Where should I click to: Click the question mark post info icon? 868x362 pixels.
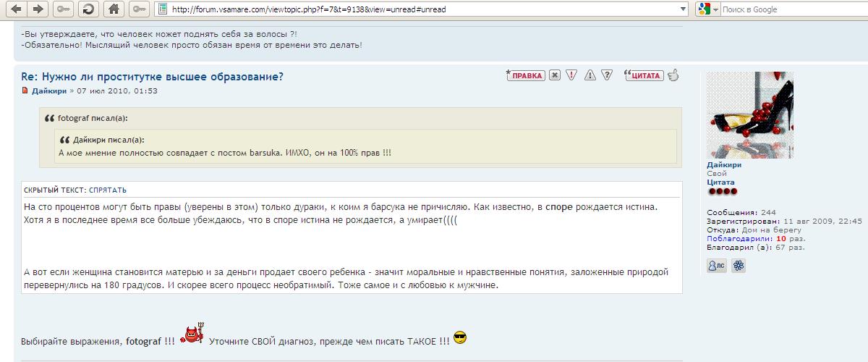click(x=607, y=75)
